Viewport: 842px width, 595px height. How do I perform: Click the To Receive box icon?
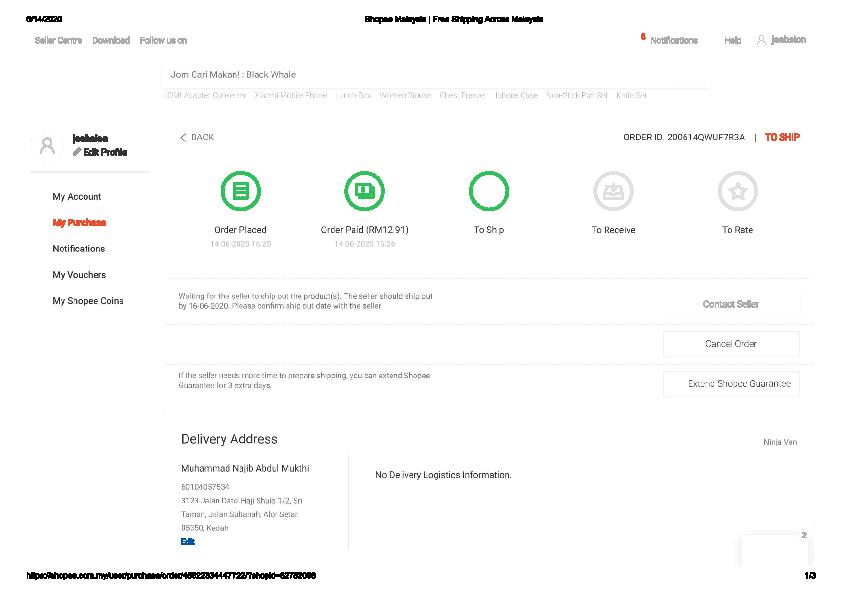coord(613,191)
